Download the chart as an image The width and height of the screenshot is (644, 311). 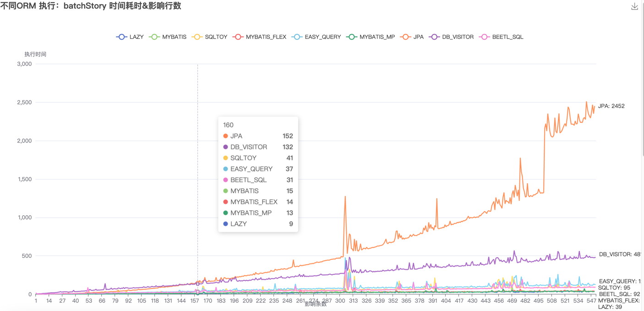[634, 6]
